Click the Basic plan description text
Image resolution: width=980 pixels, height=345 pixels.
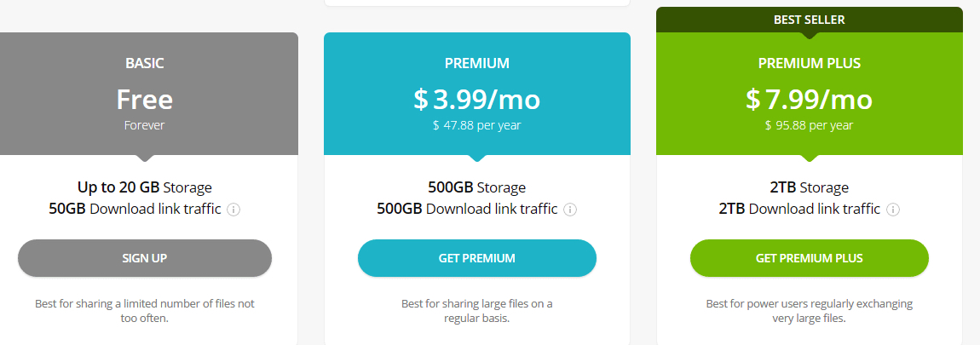point(144,311)
